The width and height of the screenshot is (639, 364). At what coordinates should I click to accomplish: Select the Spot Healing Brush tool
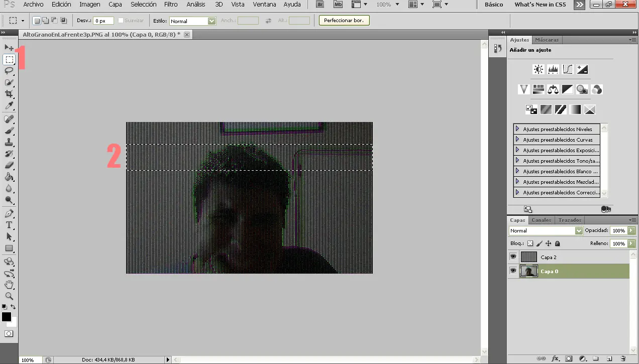[x=9, y=119]
